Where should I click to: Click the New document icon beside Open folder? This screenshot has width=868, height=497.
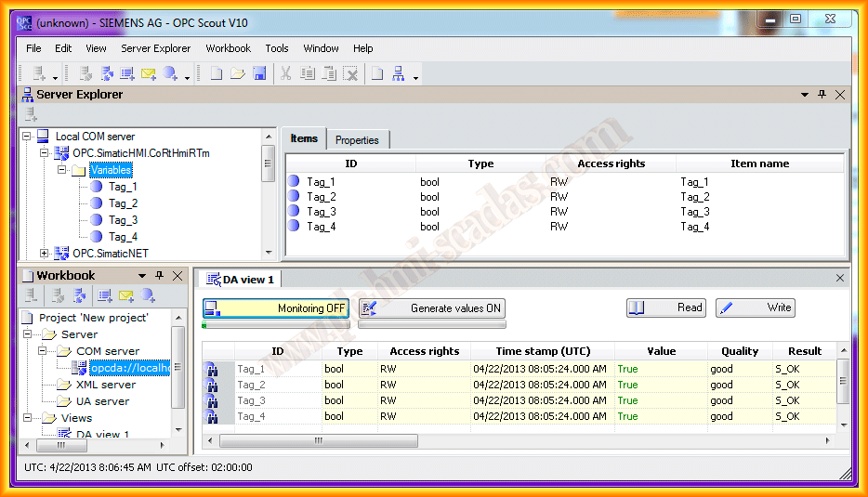(217, 73)
